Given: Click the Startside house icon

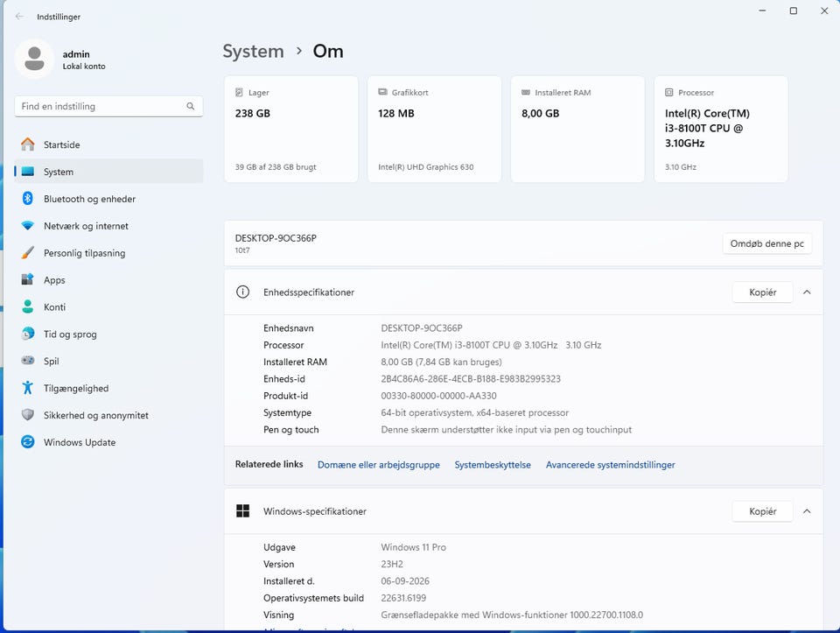Looking at the screenshot, I should (28, 144).
